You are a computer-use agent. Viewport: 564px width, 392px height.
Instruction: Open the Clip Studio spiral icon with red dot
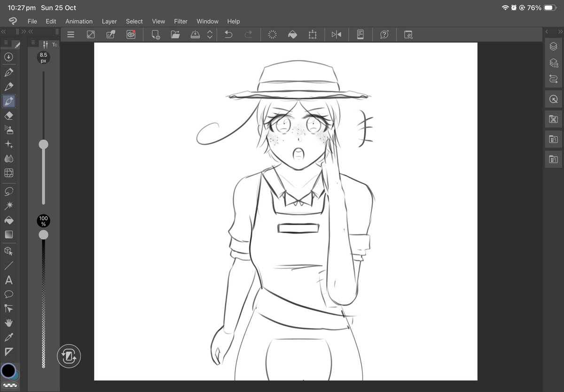point(131,34)
